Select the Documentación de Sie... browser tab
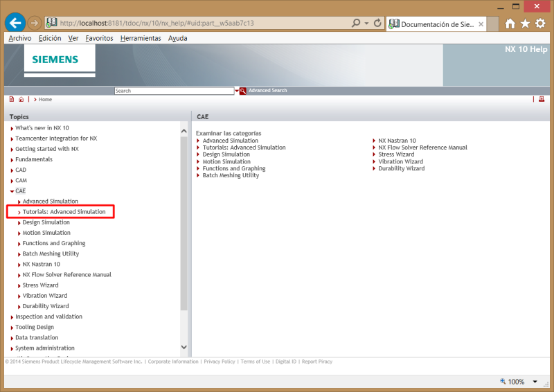554x392 pixels. point(436,24)
